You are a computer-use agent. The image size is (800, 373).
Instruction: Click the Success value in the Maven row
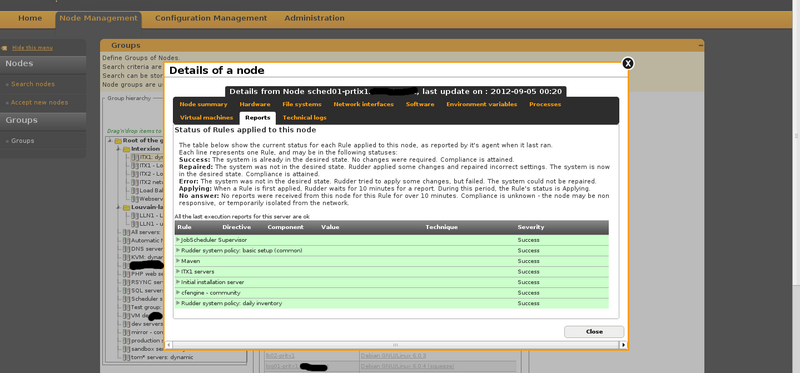(x=528, y=261)
